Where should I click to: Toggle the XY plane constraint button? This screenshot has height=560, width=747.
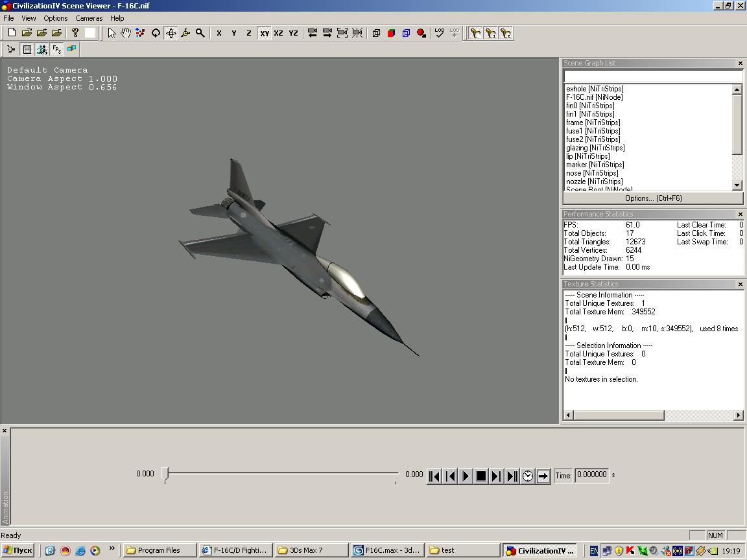[264, 33]
